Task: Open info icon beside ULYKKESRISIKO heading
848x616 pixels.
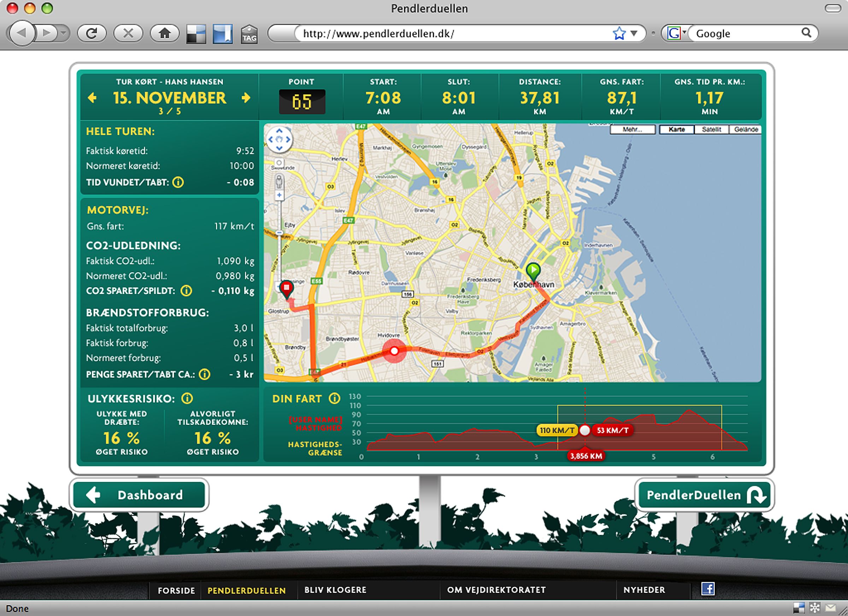Action: (187, 398)
